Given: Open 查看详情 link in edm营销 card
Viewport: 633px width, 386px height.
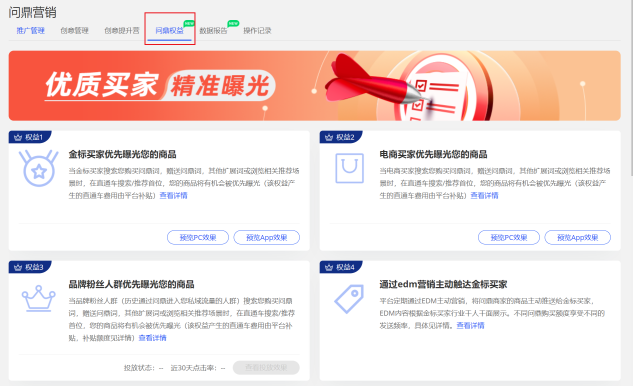Looking at the screenshot, I should (470, 325).
